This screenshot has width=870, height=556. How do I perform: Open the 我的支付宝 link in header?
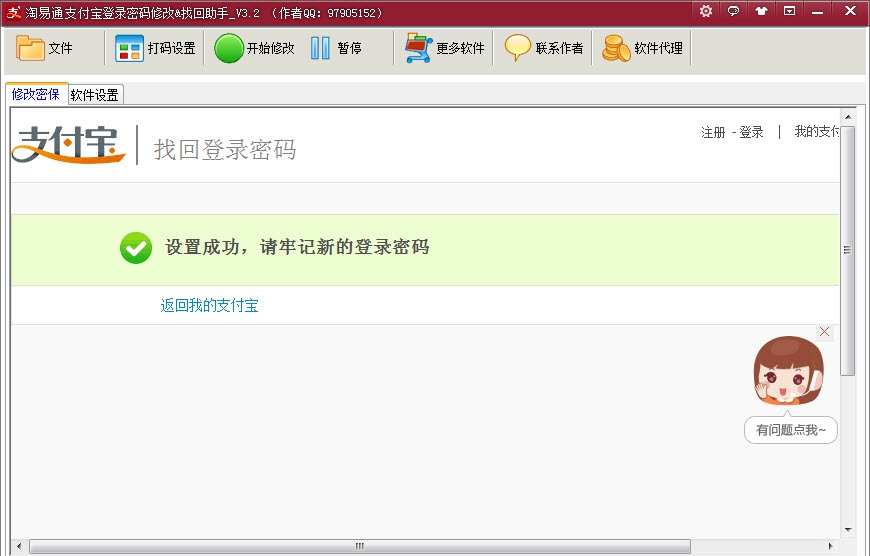pos(817,132)
